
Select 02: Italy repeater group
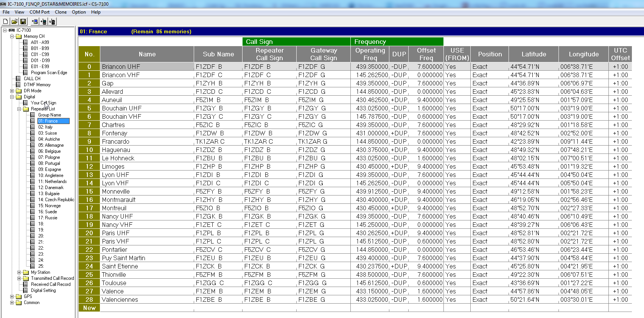[45, 127]
